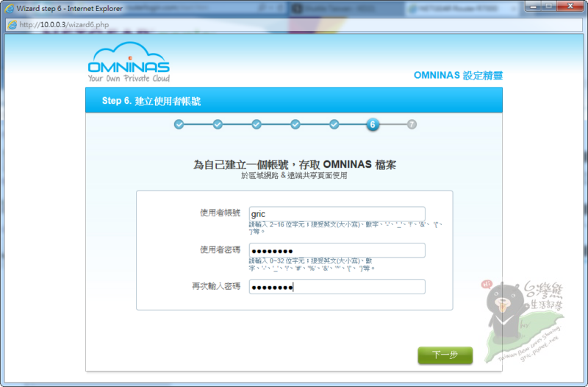Click the OMNINAS 設定精靈 heading text
Viewport: 588px width, 387px height.
[x=458, y=75]
